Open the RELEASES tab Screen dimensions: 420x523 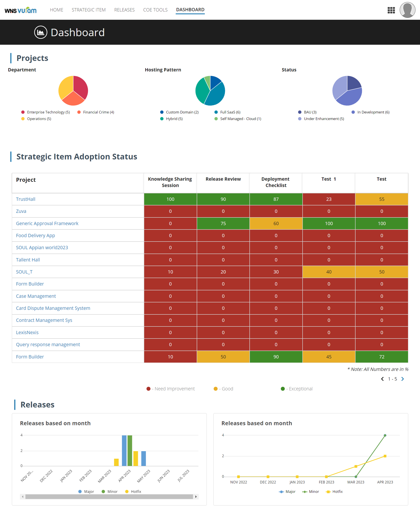124,10
